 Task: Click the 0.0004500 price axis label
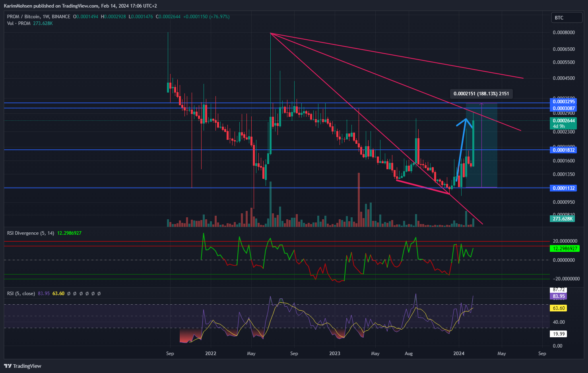coord(564,78)
